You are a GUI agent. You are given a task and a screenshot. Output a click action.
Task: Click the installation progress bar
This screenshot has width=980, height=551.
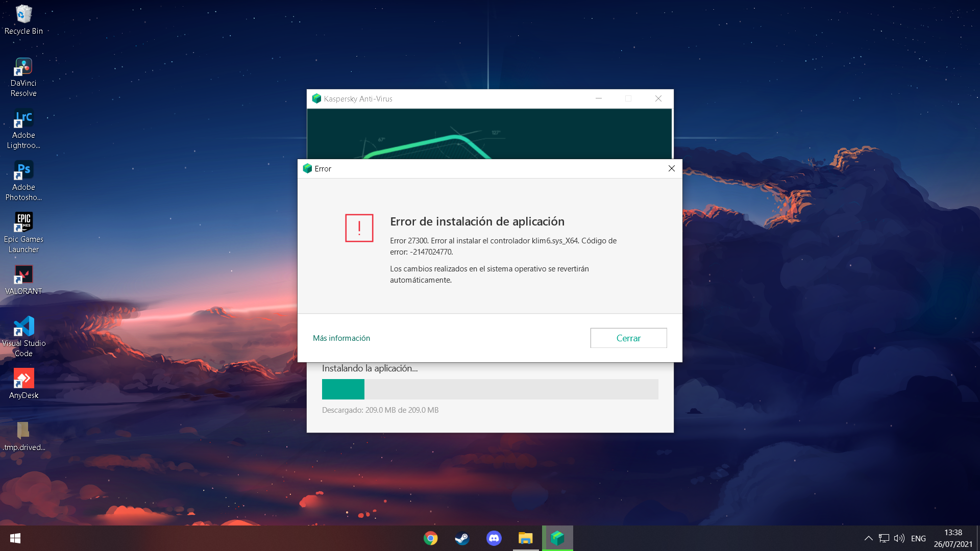(x=489, y=389)
